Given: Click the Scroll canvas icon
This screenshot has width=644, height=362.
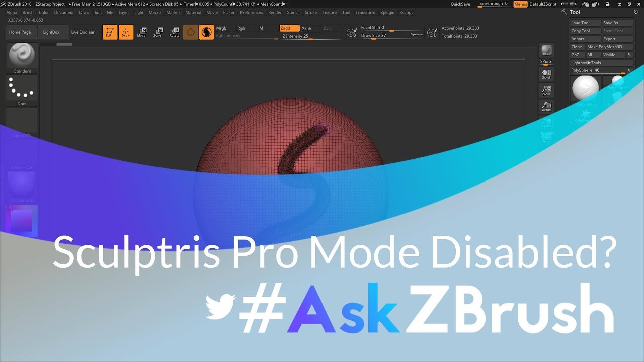Looking at the screenshot, I should pyautogui.click(x=546, y=74).
